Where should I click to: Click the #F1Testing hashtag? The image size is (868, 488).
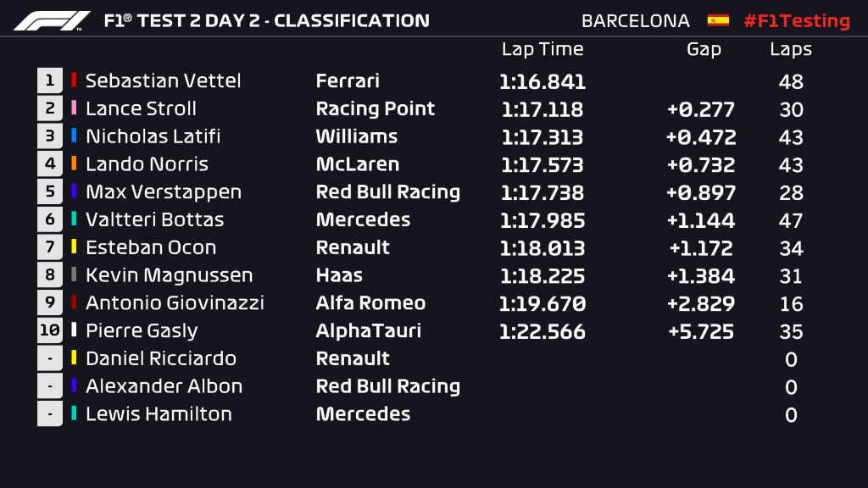click(x=796, y=21)
